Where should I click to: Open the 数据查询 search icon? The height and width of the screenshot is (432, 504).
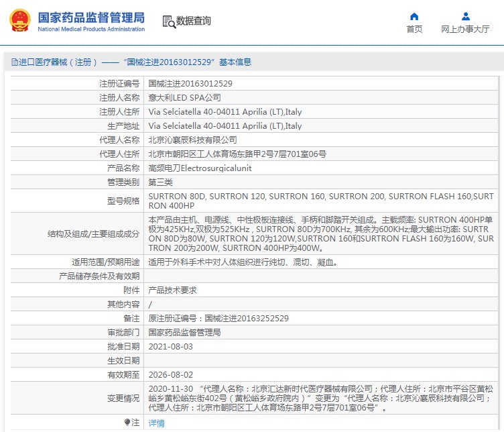coord(169,21)
